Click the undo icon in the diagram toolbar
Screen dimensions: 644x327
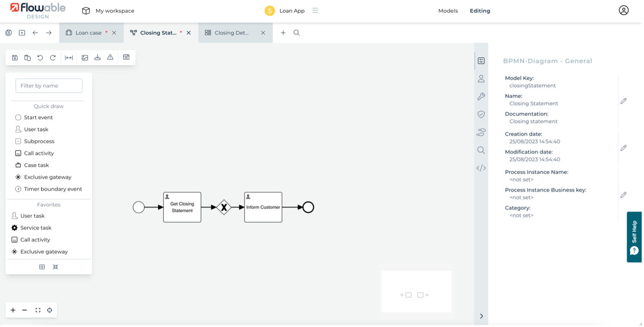point(40,58)
